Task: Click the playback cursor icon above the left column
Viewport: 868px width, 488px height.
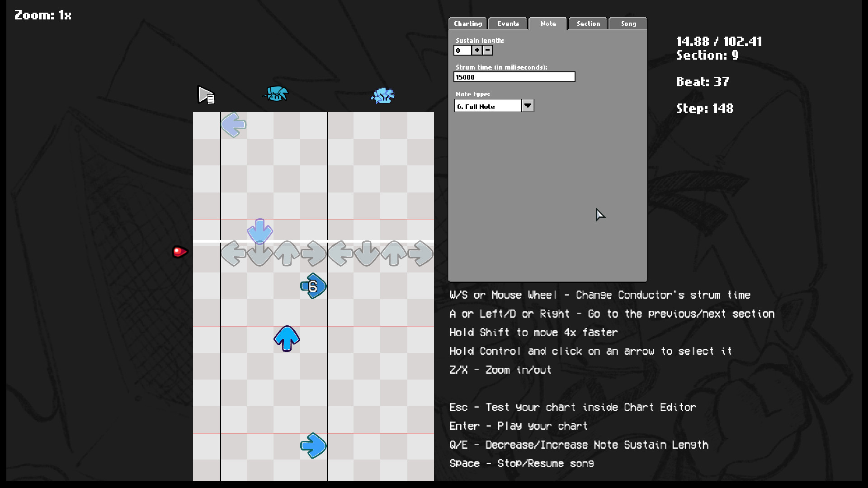Action: tap(206, 95)
